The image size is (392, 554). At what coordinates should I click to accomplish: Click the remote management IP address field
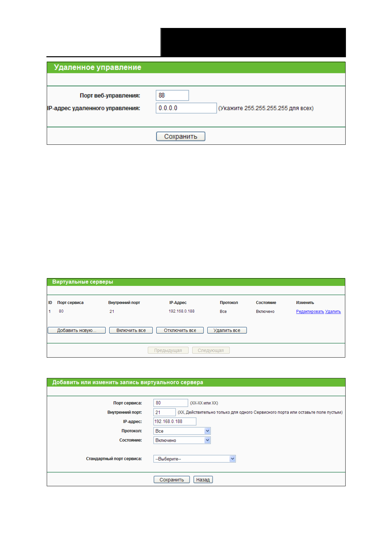[186, 108]
